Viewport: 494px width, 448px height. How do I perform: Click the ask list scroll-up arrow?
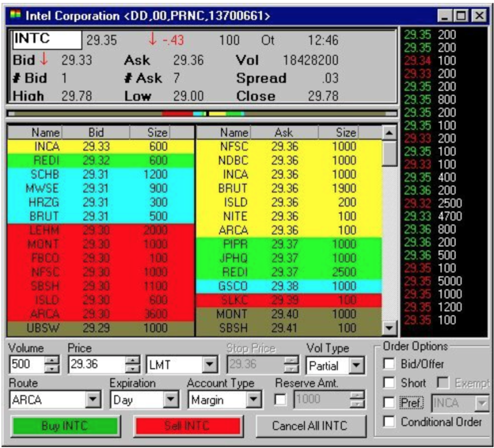click(x=389, y=133)
